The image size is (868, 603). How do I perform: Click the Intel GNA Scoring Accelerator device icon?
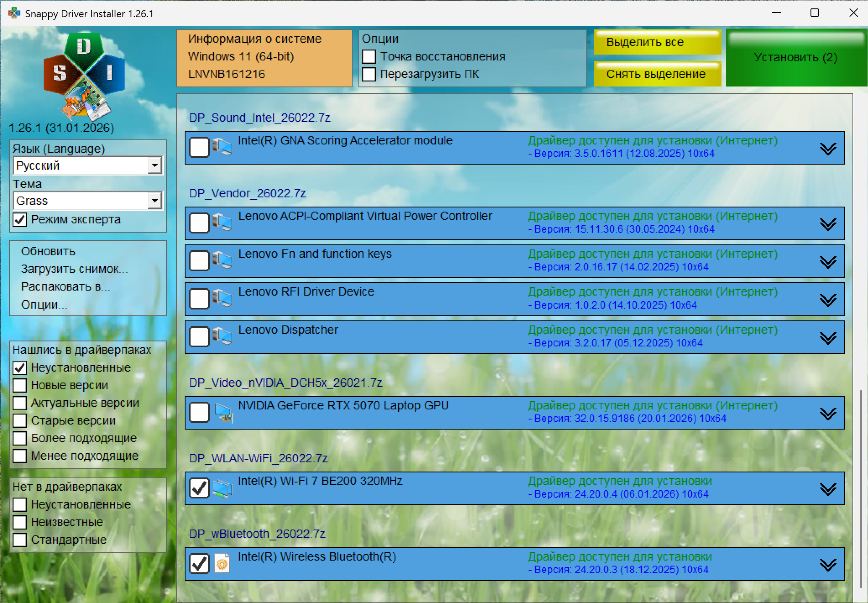222,147
